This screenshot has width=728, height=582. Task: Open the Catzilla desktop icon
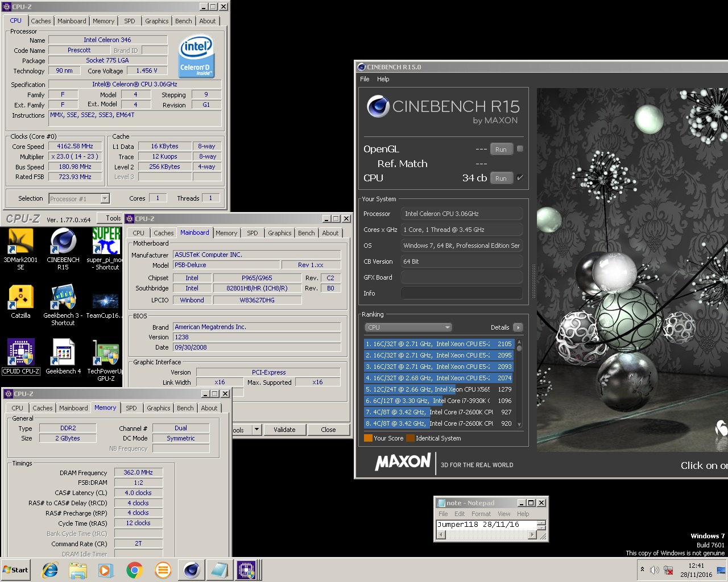pyautogui.click(x=20, y=301)
